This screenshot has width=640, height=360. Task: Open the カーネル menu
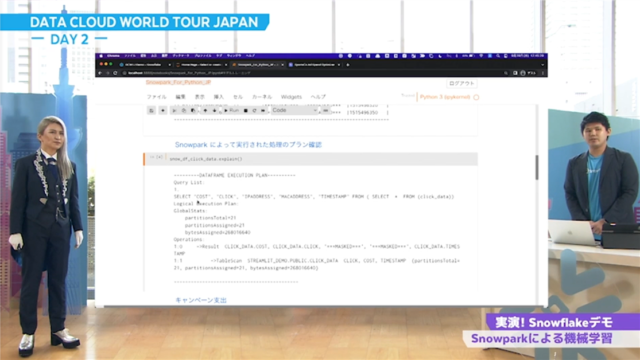point(262,97)
